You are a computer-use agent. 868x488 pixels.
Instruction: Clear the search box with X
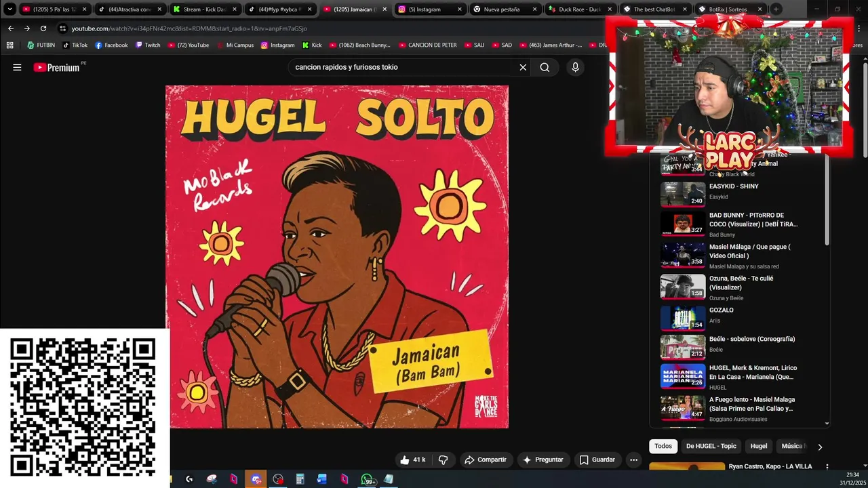(523, 67)
